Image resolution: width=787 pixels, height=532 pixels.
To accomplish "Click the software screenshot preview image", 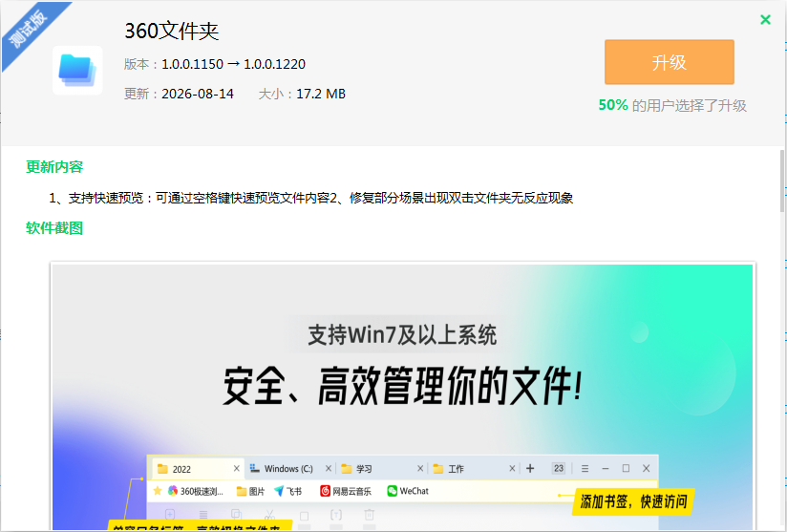I will tap(402, 396).
